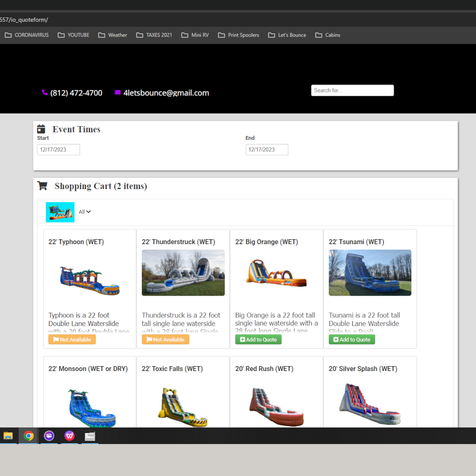This screenshot has height=476, width=476.
Task: Open the End date picker field
Action: [x=267, y=149]
